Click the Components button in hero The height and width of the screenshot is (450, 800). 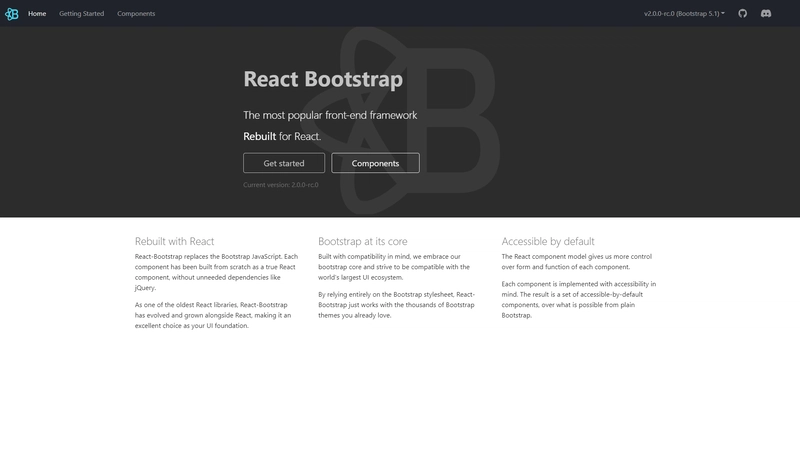pos(375,163)
